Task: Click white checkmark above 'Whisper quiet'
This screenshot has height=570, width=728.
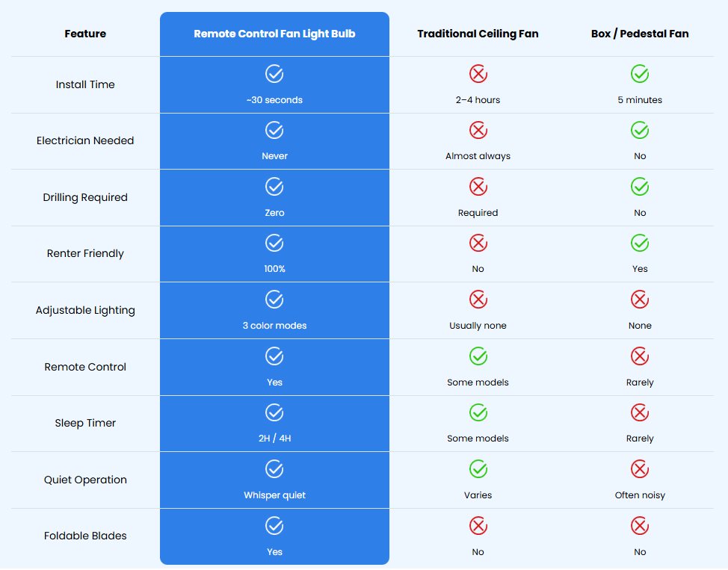Action: (x=274, y=469)
